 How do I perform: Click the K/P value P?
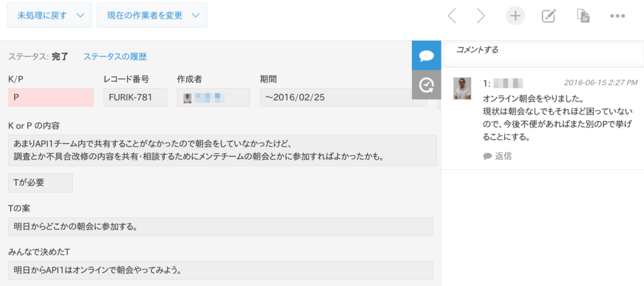point(51,98)
